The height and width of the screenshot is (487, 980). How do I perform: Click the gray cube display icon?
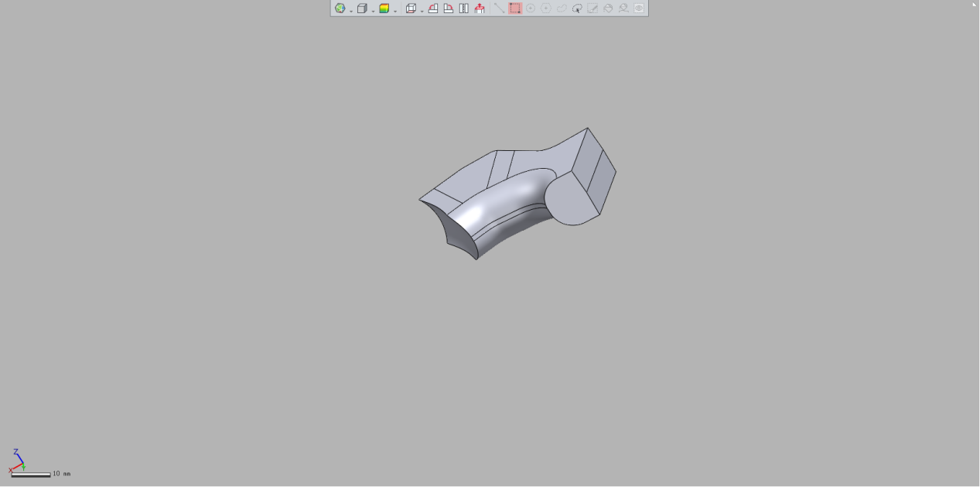point(361,9)
